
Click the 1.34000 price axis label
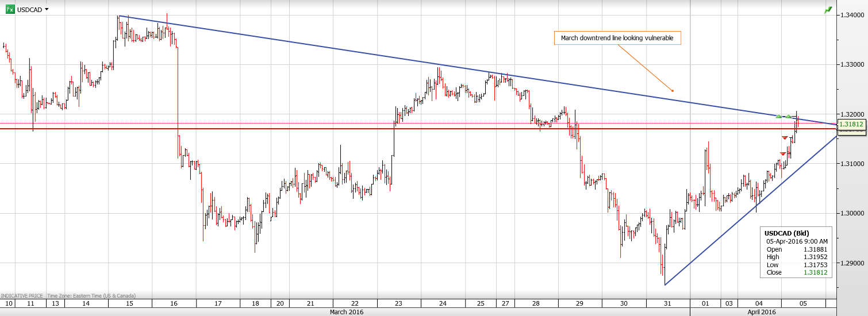tap(853, 15)
